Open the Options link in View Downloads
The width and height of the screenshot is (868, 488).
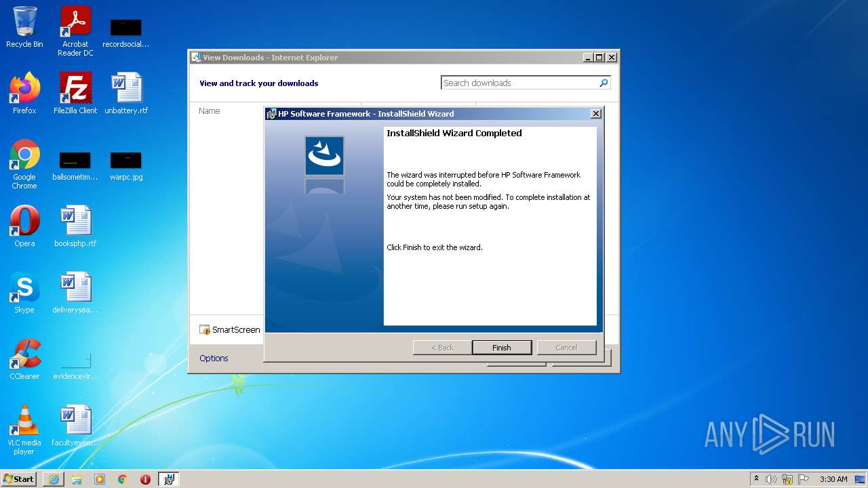tap(214, 359)
